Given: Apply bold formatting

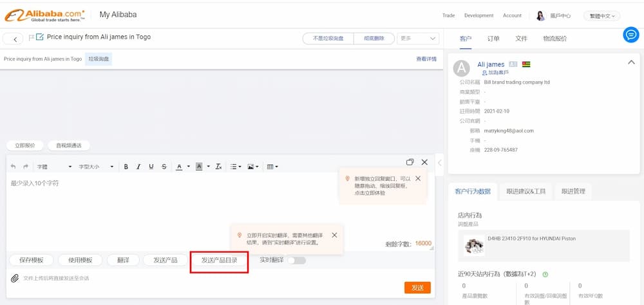Looking at the screenshot, I should click(x=126, y=167).
